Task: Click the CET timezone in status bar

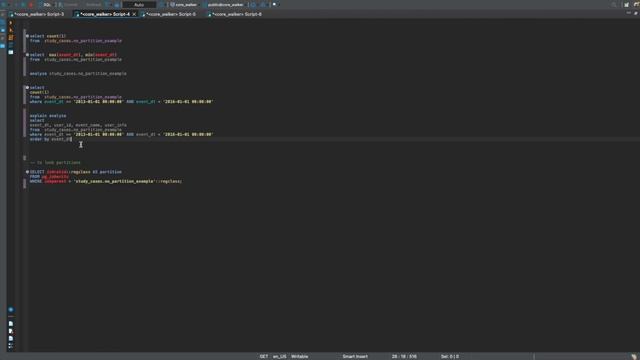Action: point(264,356)
